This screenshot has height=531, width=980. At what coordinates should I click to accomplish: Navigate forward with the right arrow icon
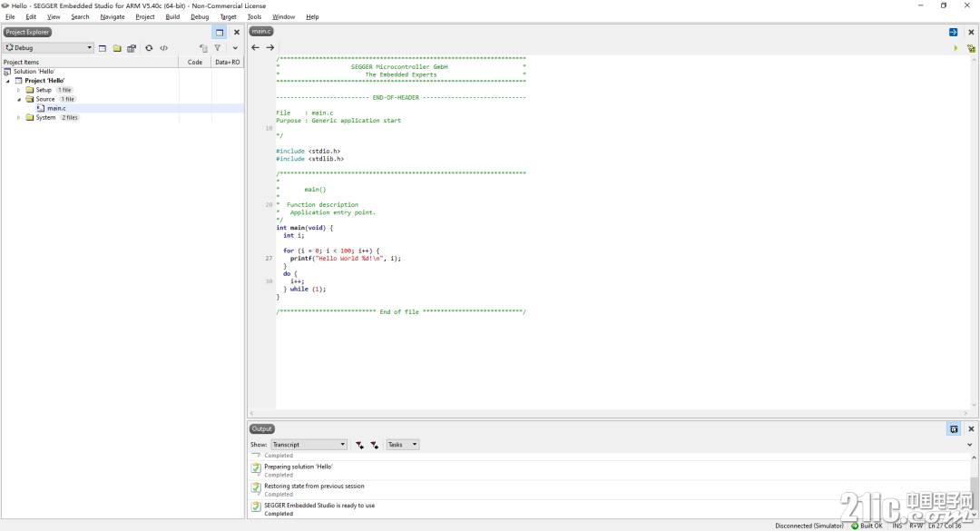click(270, 47)
